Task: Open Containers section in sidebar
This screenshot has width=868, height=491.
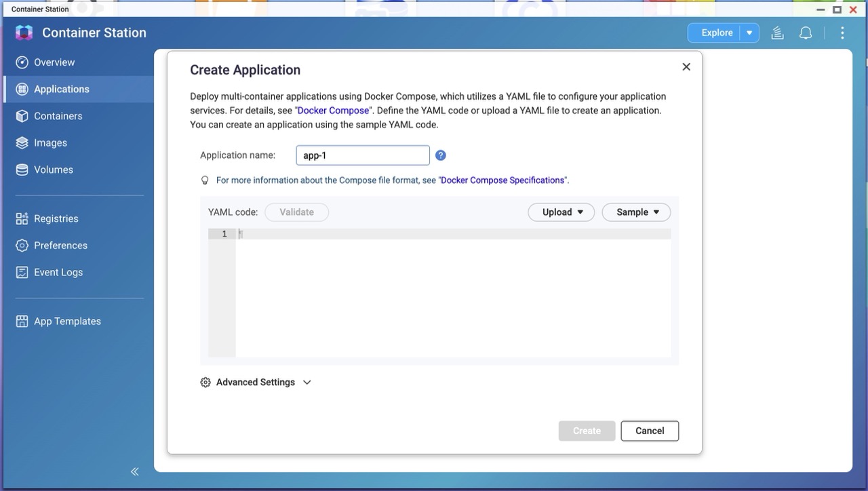Action: pyautogui.click(x=58, y=116)
